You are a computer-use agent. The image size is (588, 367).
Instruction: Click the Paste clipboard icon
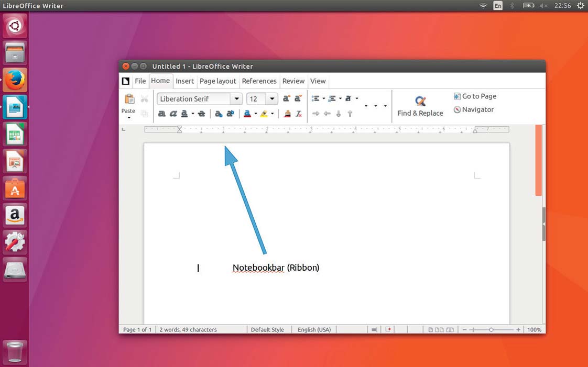point(129,99)
